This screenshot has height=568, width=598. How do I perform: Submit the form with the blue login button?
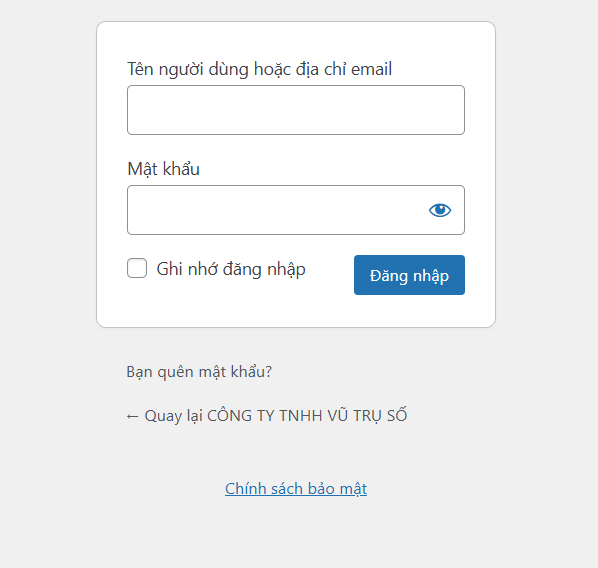(409, 275)
